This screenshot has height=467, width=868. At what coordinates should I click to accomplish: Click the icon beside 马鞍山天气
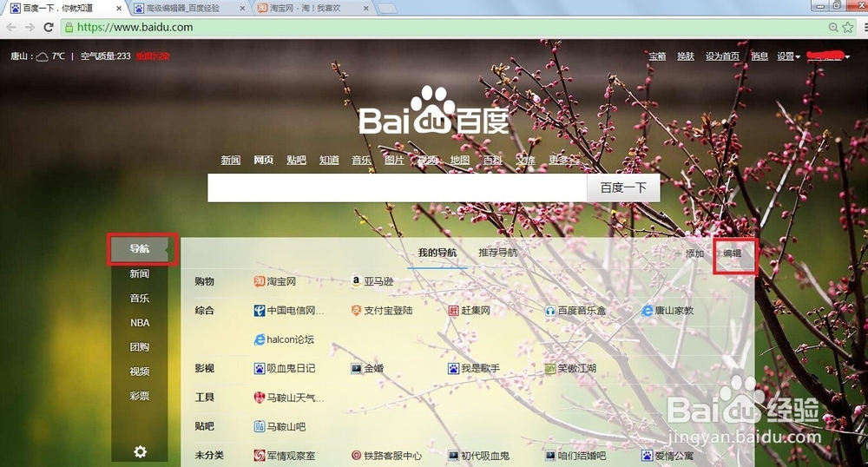pyautogui.click(x=259, y=398)
